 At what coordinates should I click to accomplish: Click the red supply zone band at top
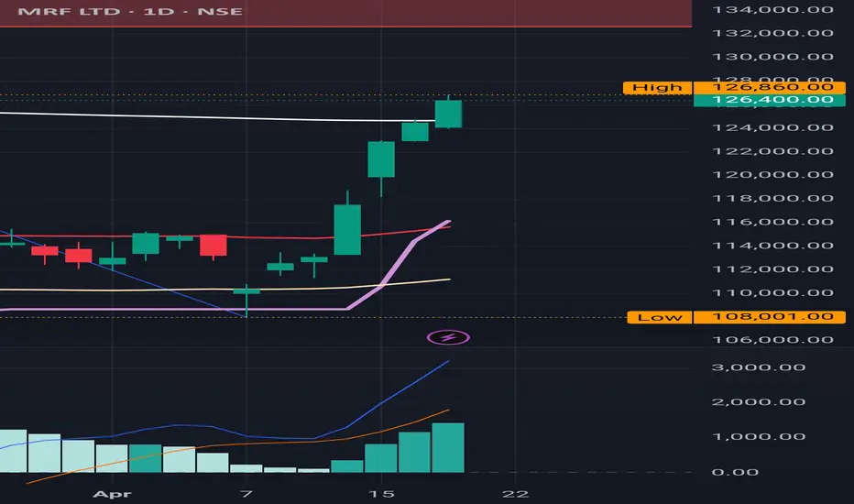(x=345, y=13)
